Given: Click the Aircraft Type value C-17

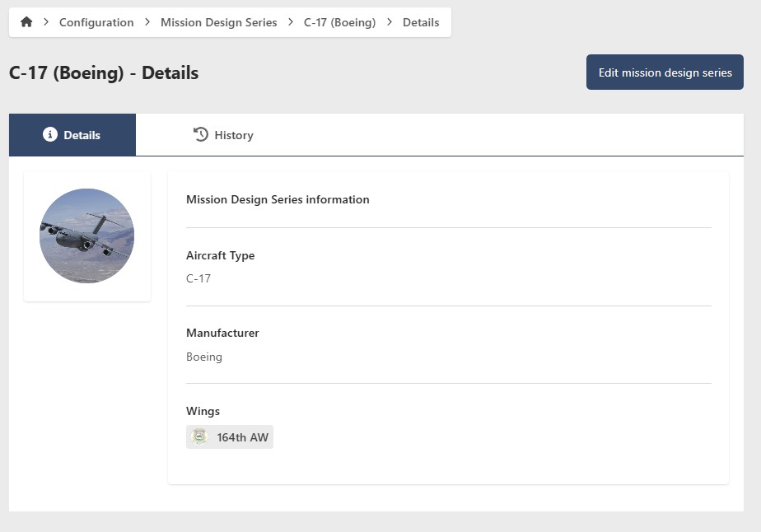Looking at the screenshot, I should click(197, 278).
